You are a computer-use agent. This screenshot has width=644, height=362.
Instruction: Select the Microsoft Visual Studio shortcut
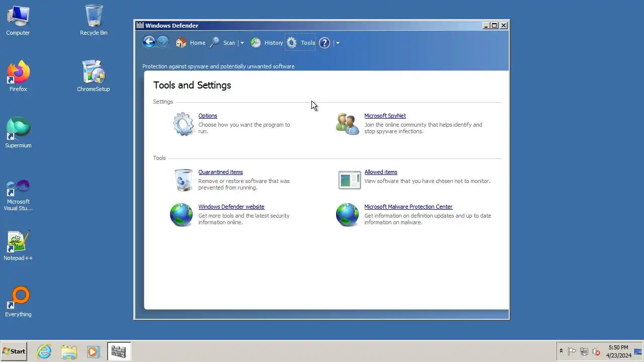tap(18, 195)
